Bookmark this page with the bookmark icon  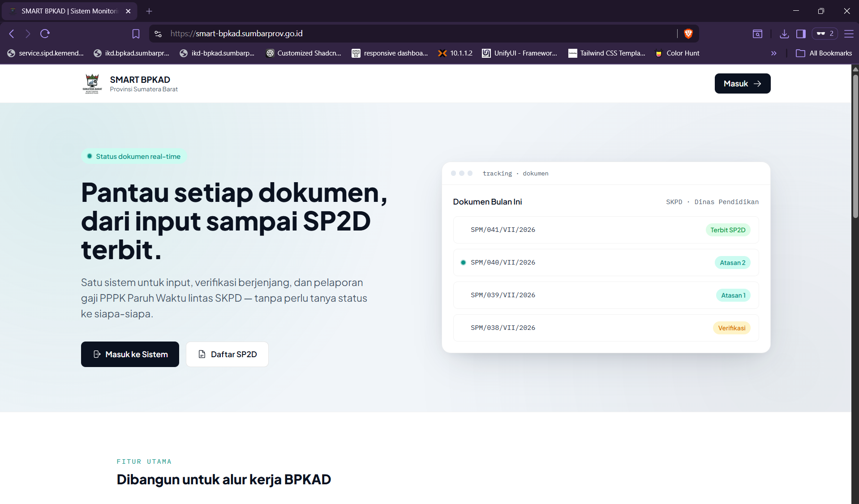click(136, 34)
